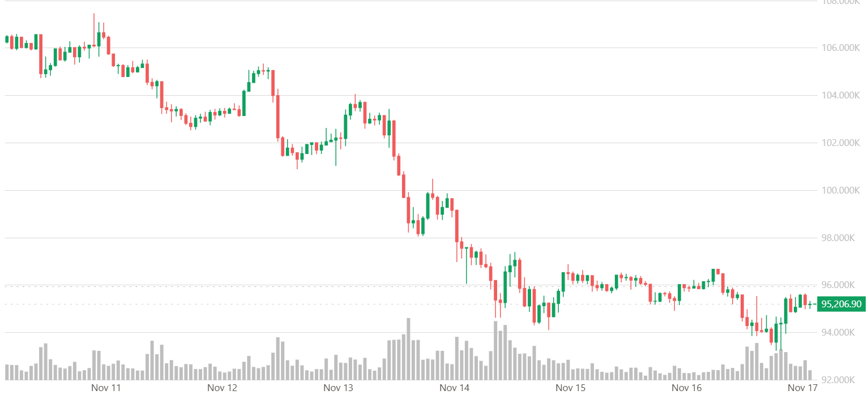Click the 92.000K price axis label
Image resolution: width=868 pixels, height=399 pixels.
[841, 380]
